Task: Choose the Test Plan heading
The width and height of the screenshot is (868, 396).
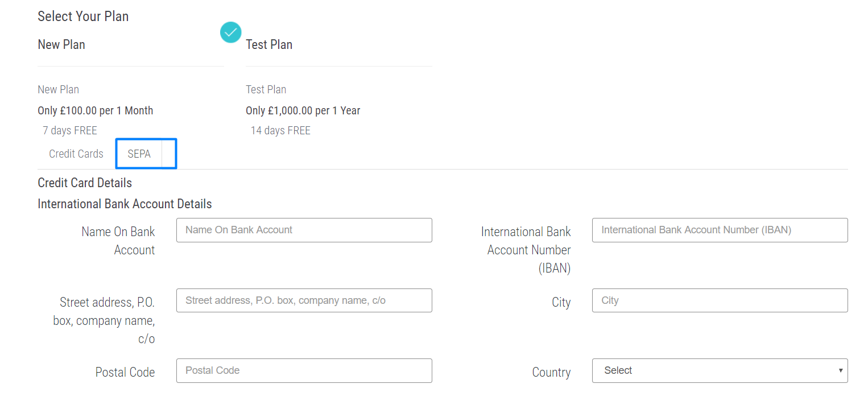Action: tap(269, 44)
